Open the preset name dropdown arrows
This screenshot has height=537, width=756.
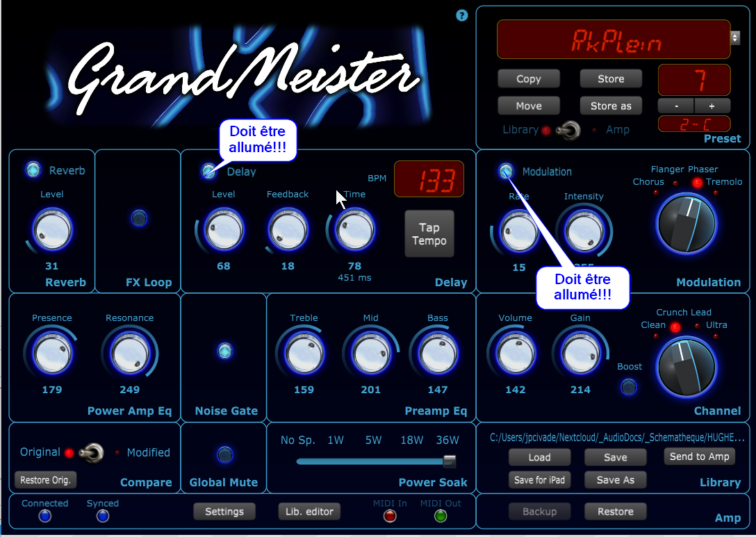pyautogui.click(x=735, y=38)
